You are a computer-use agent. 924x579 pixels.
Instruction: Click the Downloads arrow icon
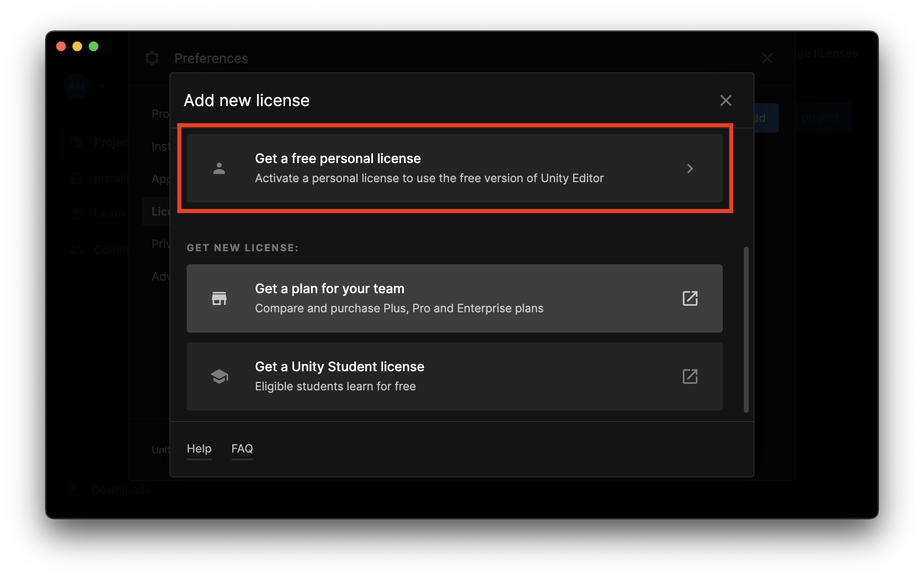pyautogui.click(x=74, y=489)
